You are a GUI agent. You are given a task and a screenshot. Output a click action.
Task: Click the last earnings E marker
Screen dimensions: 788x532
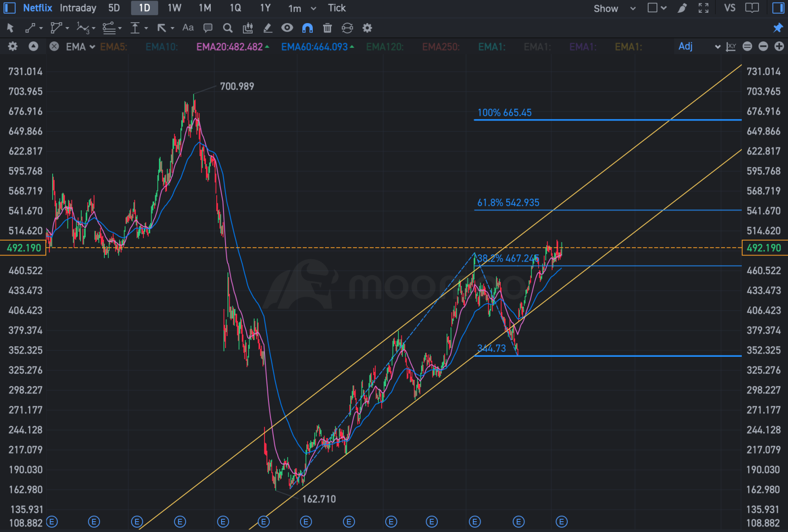pos(561,522)
